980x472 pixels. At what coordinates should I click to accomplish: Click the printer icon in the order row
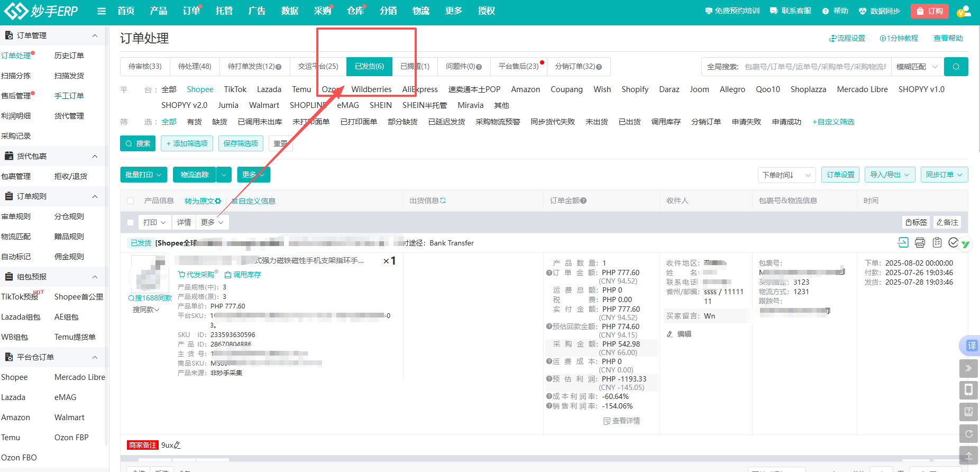coord(920,242)
